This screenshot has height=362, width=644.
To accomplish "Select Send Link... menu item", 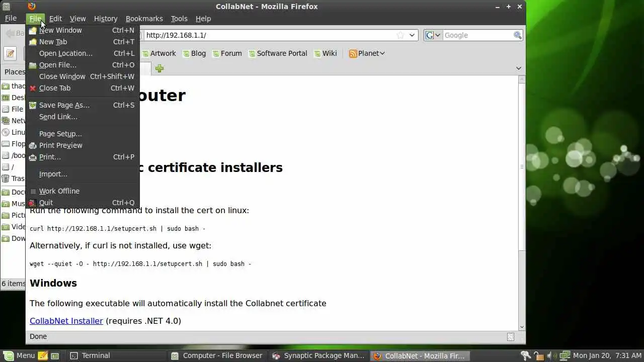I will pyautogui.click(x=83, y=117).
